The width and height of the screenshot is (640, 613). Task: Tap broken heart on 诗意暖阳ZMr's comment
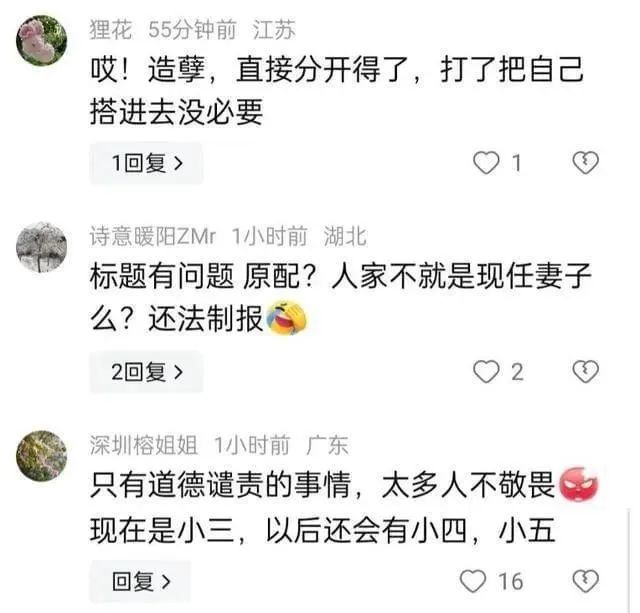tap(585, 372)
